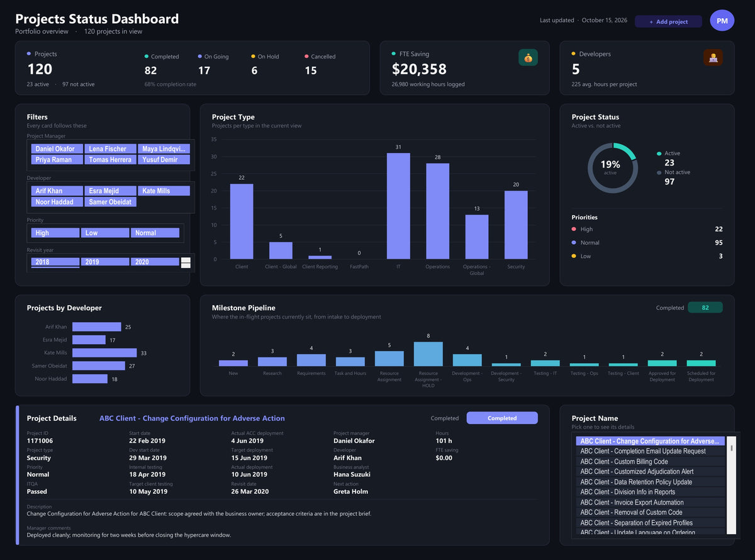Viewport: 755px width, 560px height.
Task: Click the Scheduled for Deployment milestone bar
Action: (x=701, y=363)
